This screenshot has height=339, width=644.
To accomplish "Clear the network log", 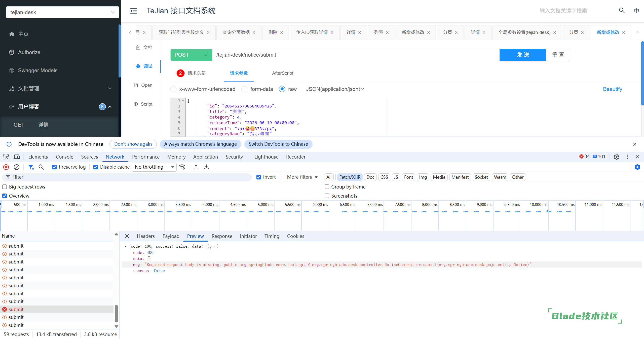I will point(17,167).
